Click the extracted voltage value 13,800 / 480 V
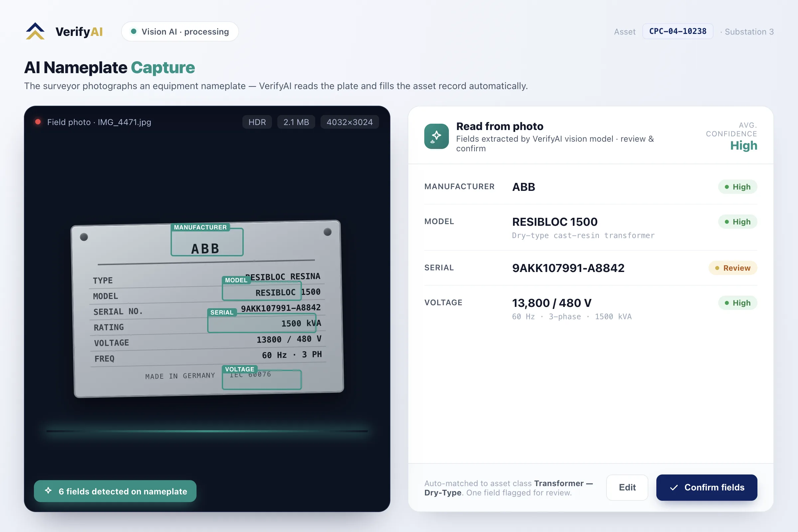798x532 pixels. 552,303
